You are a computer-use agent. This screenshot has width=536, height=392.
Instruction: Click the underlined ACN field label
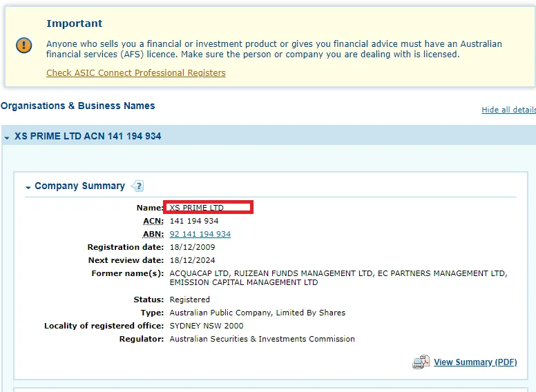click(x=153, y=221)
